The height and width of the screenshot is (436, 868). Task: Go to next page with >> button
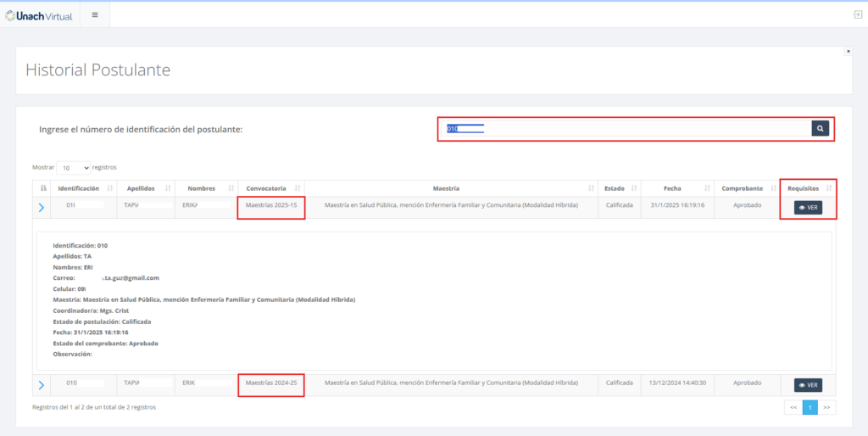tap(827, 408)
